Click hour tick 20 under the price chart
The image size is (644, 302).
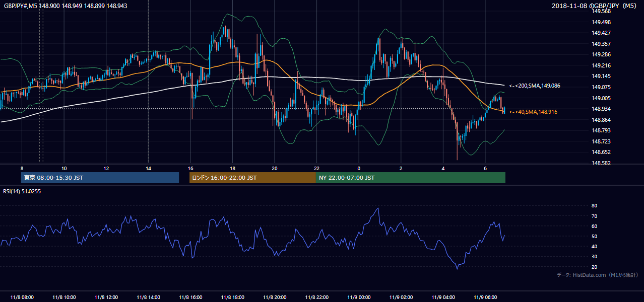275,168
